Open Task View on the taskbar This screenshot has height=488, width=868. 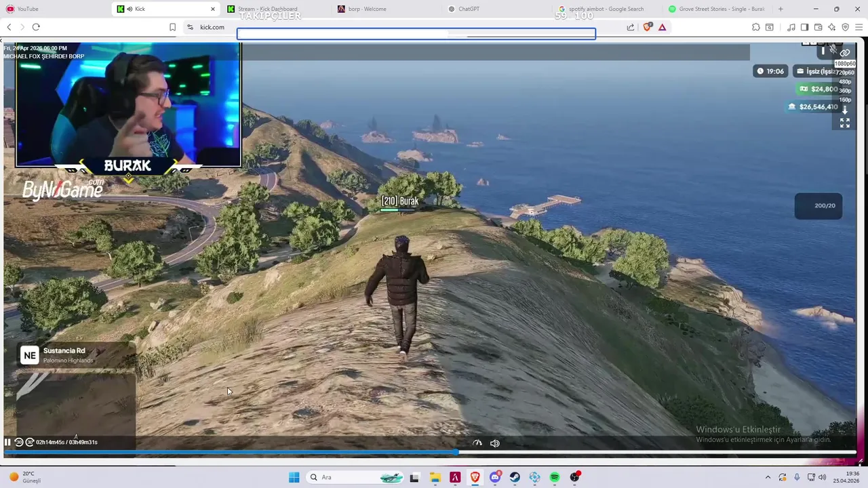[414, 477]
